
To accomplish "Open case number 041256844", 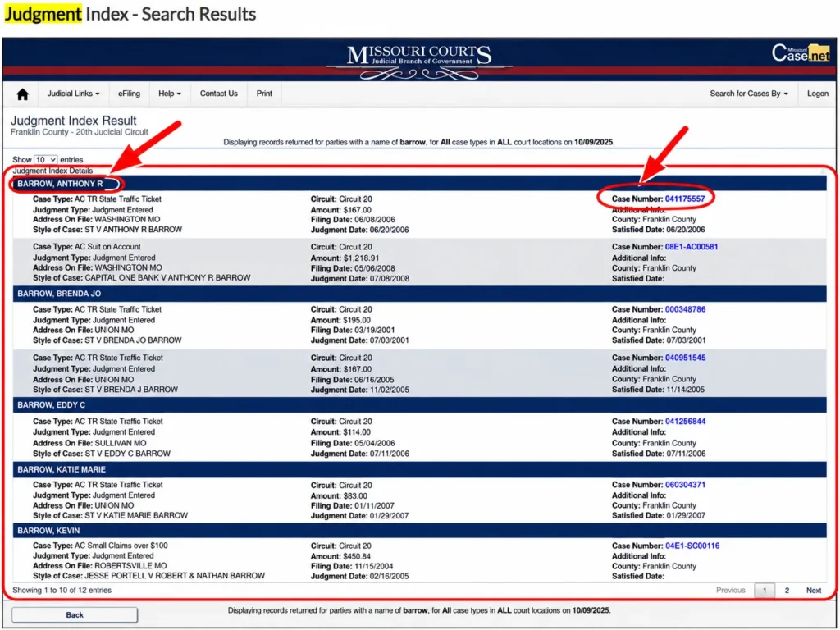I will point(685,422).
